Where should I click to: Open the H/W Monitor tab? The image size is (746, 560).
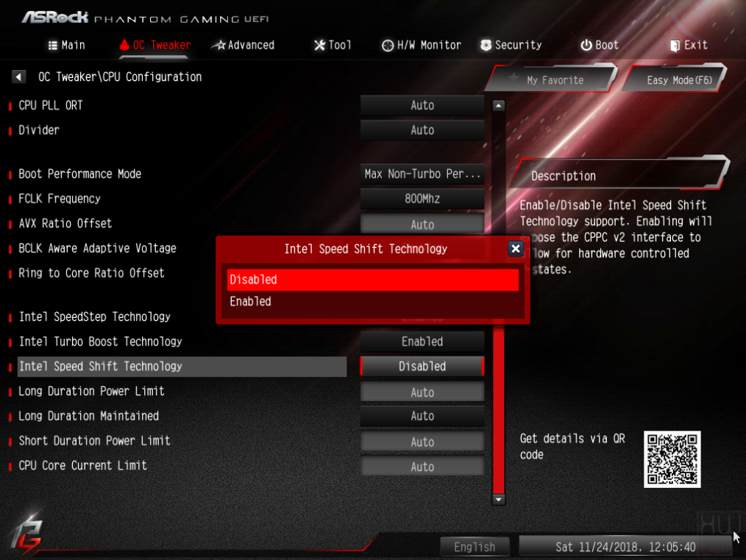click(x=422, y=45)
